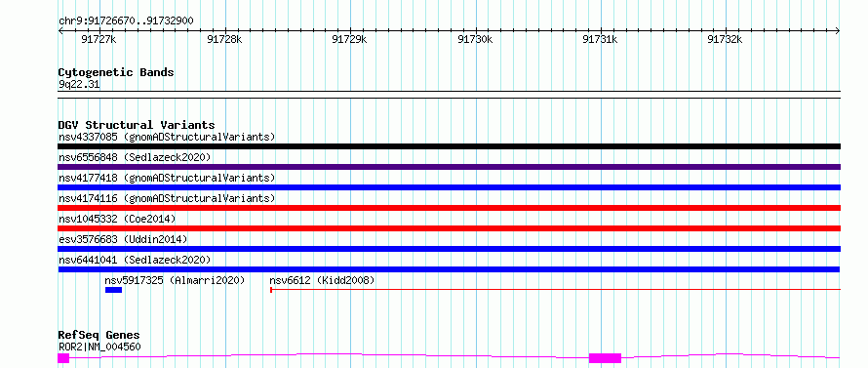Click the 91730k ruler tick label

point(475,39)
